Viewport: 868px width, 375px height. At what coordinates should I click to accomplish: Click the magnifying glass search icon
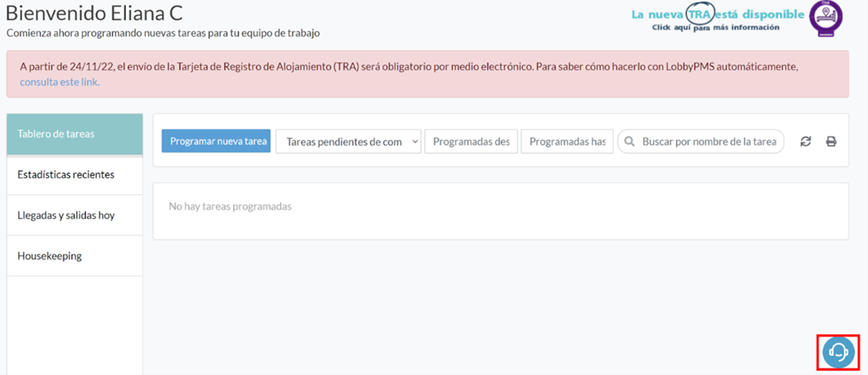(x=629, y=141)
